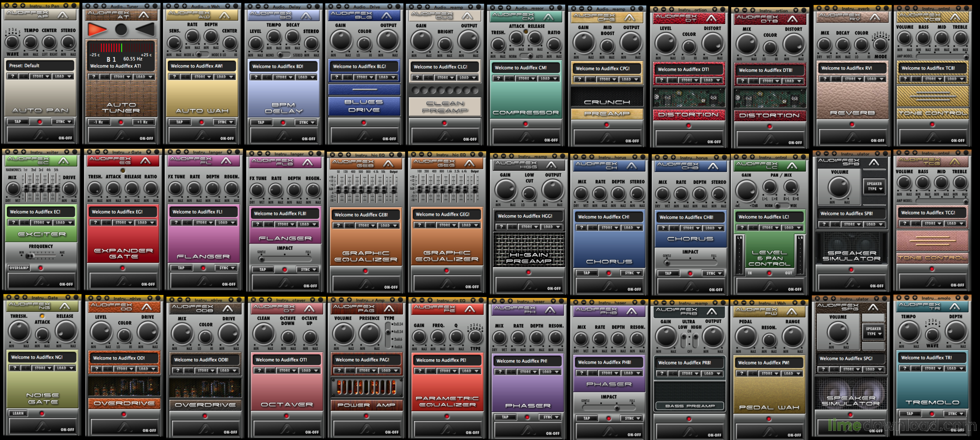The height and width of the screenshot is (440, 980).
Task: Toggle the ON-OFF footswitch on Auto Pan
Action: pos(41,135)
